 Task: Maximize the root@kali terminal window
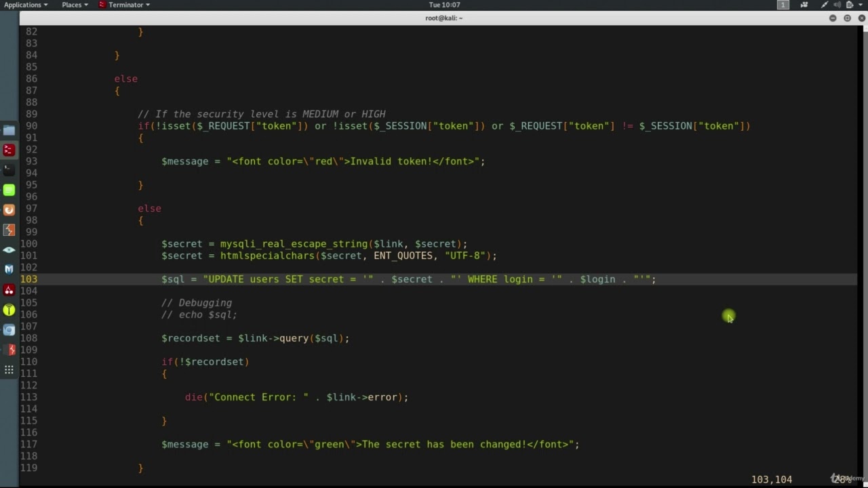(x=847, y=18)
